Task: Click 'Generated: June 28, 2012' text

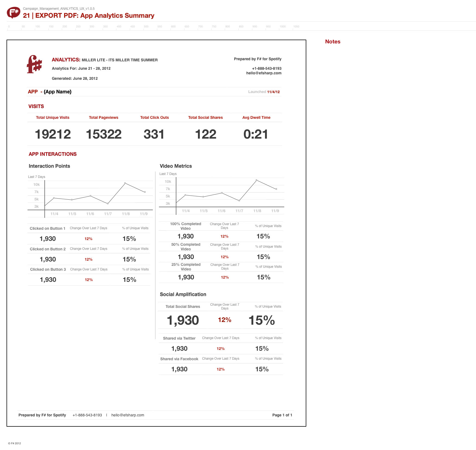Action: [75, 78]
